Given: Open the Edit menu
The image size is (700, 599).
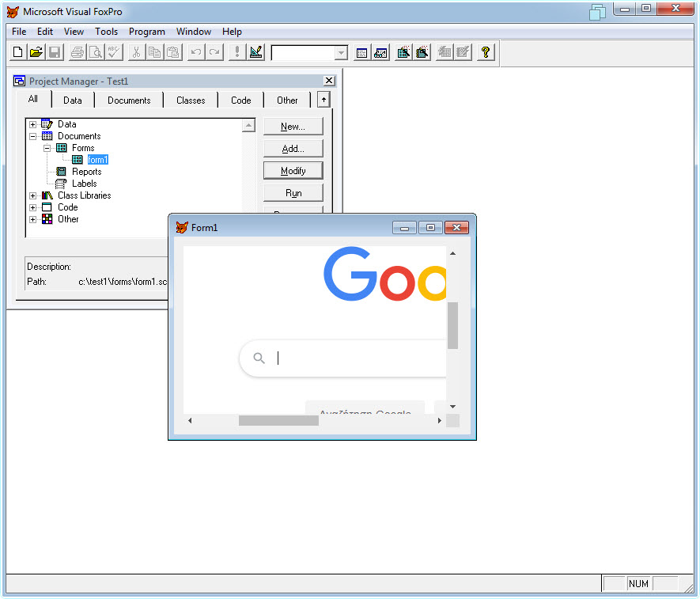Looking at the screenshot, I should coord(44,32).
